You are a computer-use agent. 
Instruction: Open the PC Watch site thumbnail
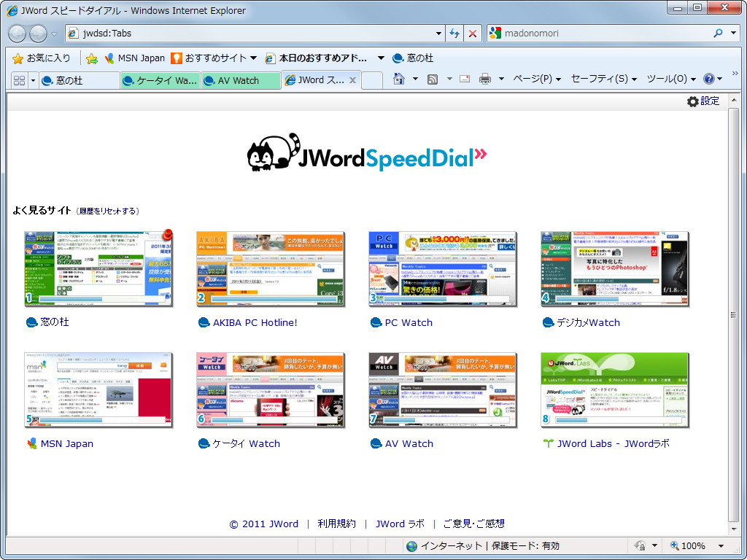pos(443,268)
